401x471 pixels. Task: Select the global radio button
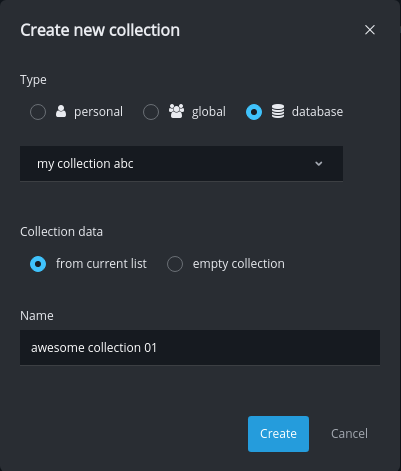(x=151, y=112)
